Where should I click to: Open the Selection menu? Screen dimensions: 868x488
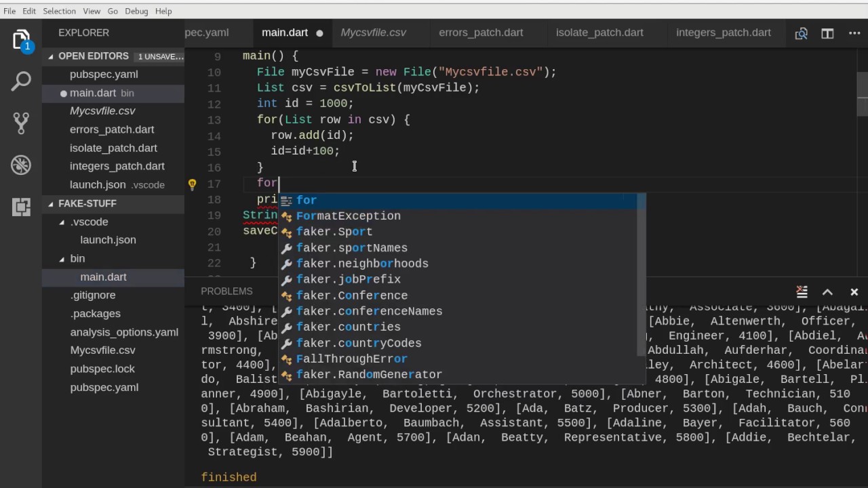click(60, 11)
